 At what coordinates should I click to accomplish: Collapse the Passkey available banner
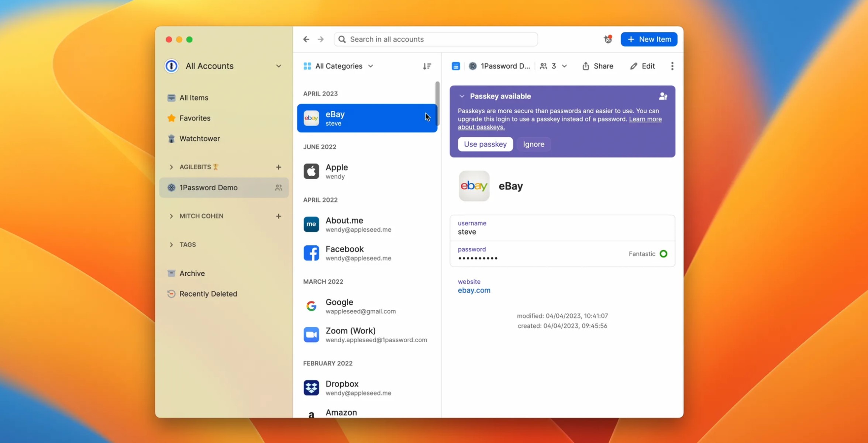coord(462,96)
